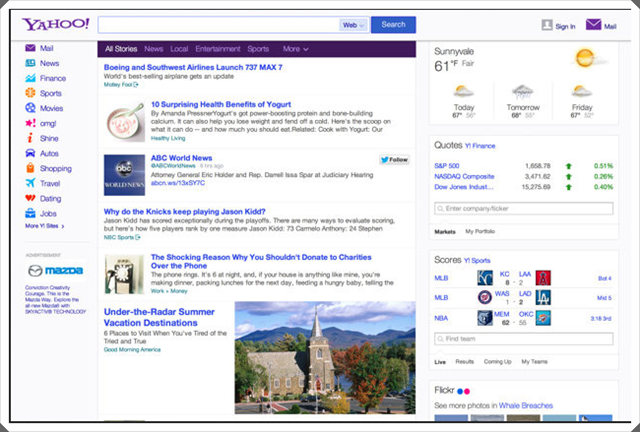Click the Sign In user icon
Viewport: 640px width, 432px height.
(x=547, y=25)
